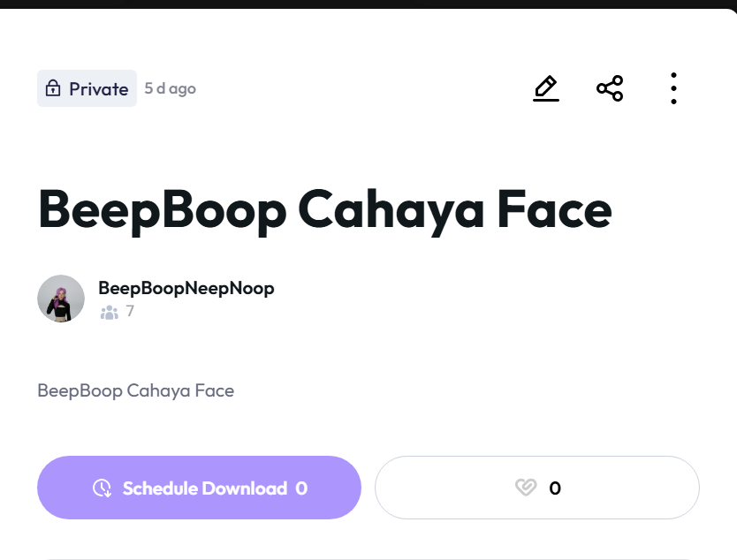Image resolution: width=737 pixels, height=560 pixels.
Task: Click the like count number beside the heart
Action: (x=555, y=488)
